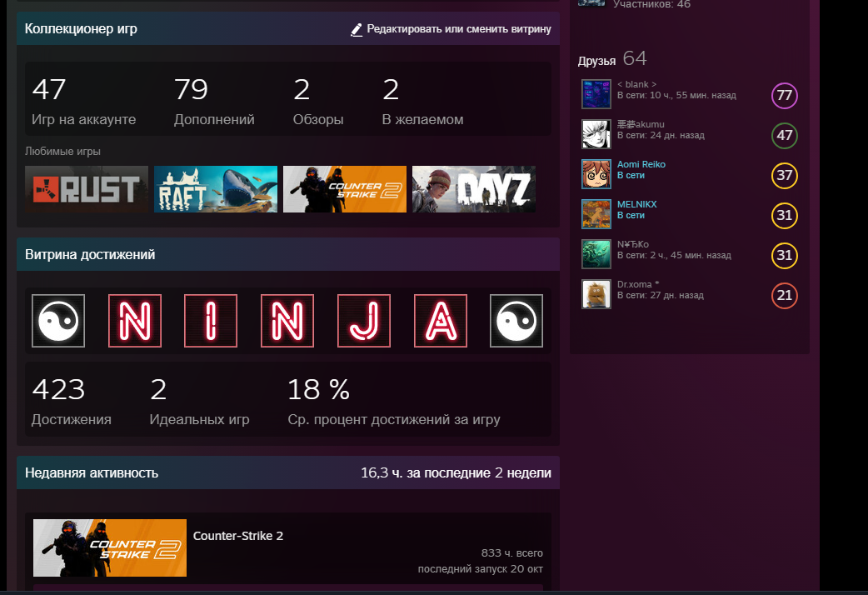Select the neon letter J achievement

tap(364, 321)
